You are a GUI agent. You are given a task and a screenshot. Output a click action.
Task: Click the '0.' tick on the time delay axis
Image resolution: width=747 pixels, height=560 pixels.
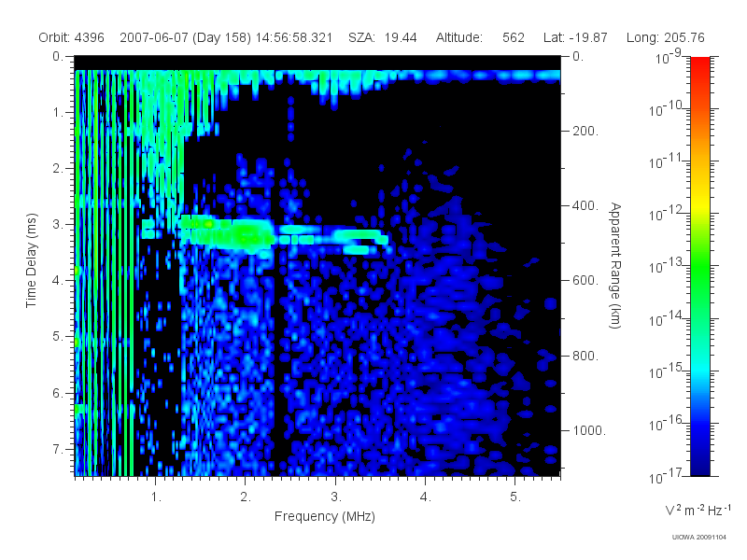58,56
